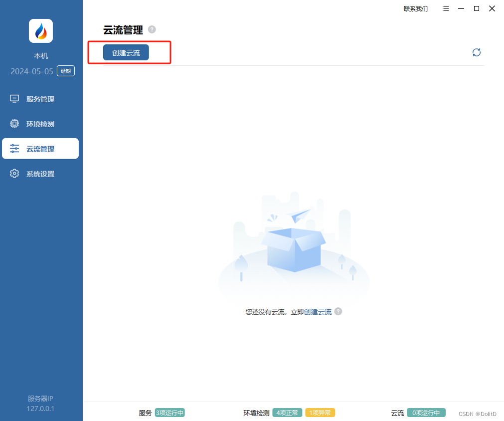This screenshot has height=421, width=504.
Task: Click help icon next to empty-state message
Action: pyautogui.click(x=338, y=311)
